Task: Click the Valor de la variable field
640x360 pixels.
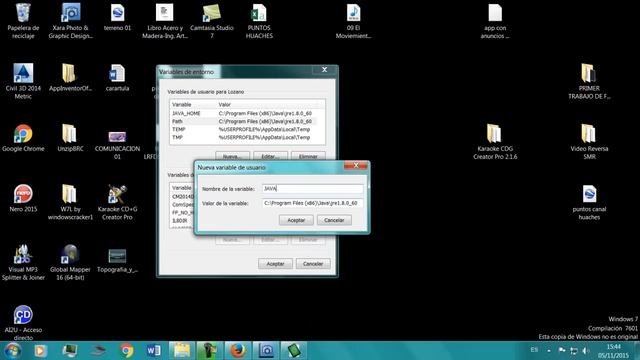Action: click(x=313, y=203)
